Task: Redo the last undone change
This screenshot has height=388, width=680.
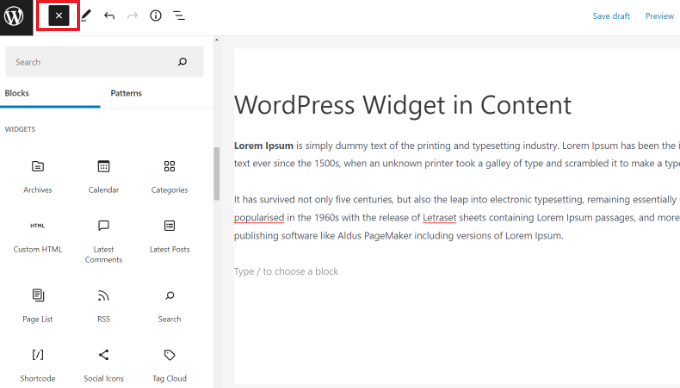Action: [132, 16]
